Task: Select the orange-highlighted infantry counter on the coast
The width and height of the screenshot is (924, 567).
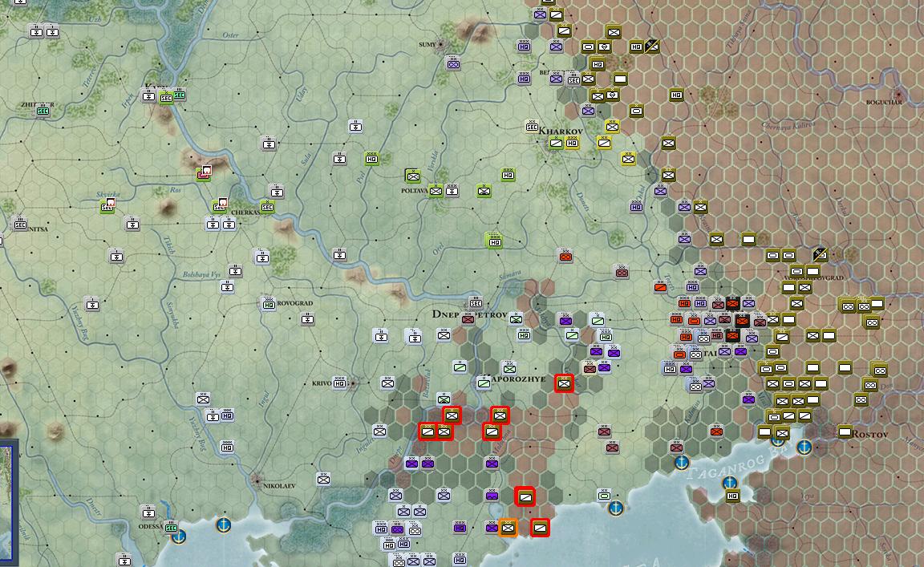Action: click(x=508, y=528)
